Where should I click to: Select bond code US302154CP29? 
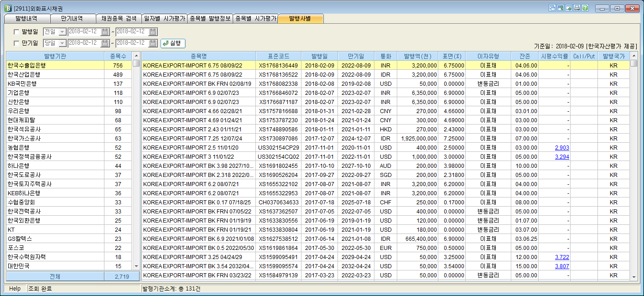(x=278, y=148)
